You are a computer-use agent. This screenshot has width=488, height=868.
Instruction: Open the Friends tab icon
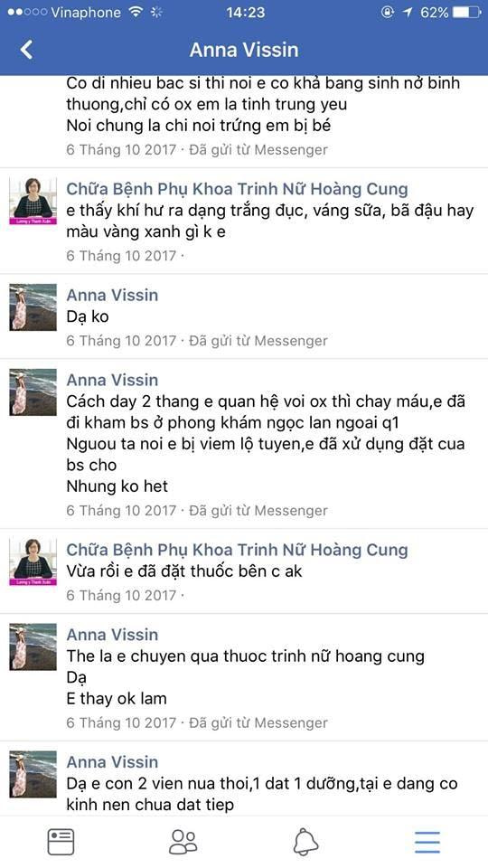click(x=183, y=842)
